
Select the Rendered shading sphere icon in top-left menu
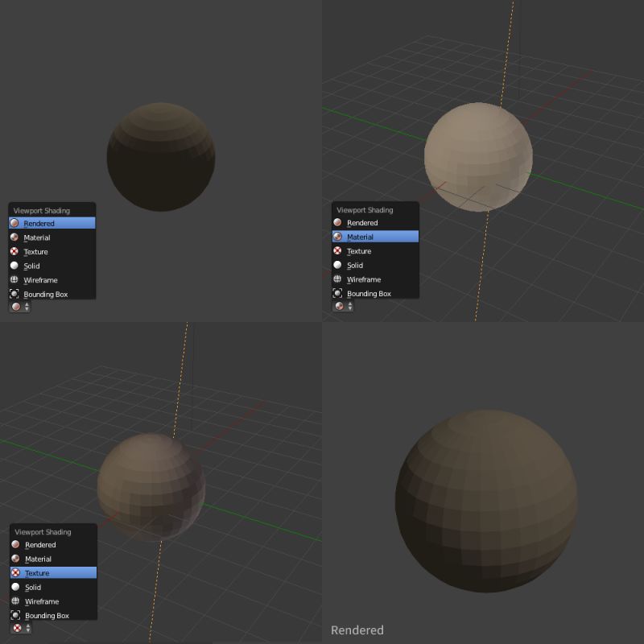coord(14,223)
